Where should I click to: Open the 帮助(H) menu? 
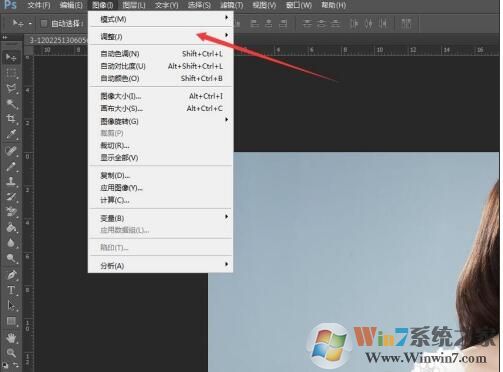point(333,5)
